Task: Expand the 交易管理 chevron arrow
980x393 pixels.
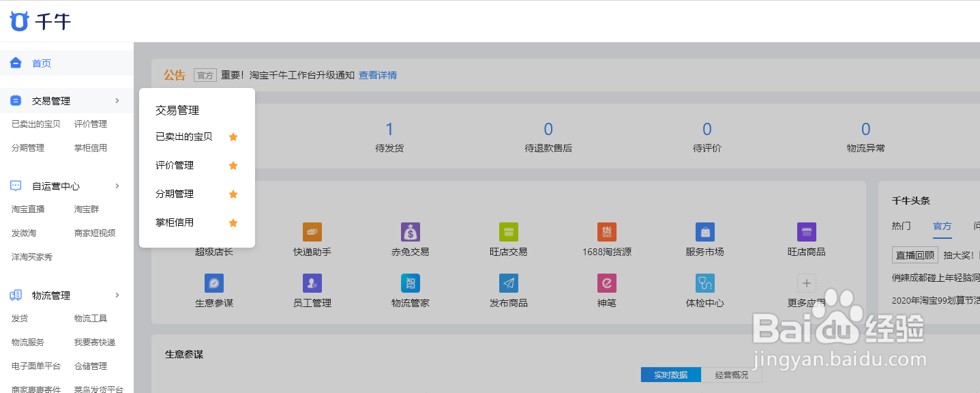Action: 117,100
